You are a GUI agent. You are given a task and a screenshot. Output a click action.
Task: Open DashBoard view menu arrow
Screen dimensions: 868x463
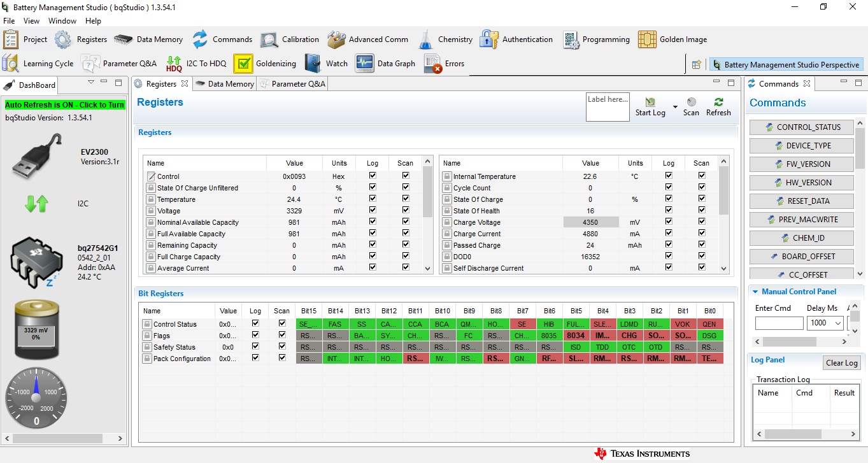tap(91, 82)
